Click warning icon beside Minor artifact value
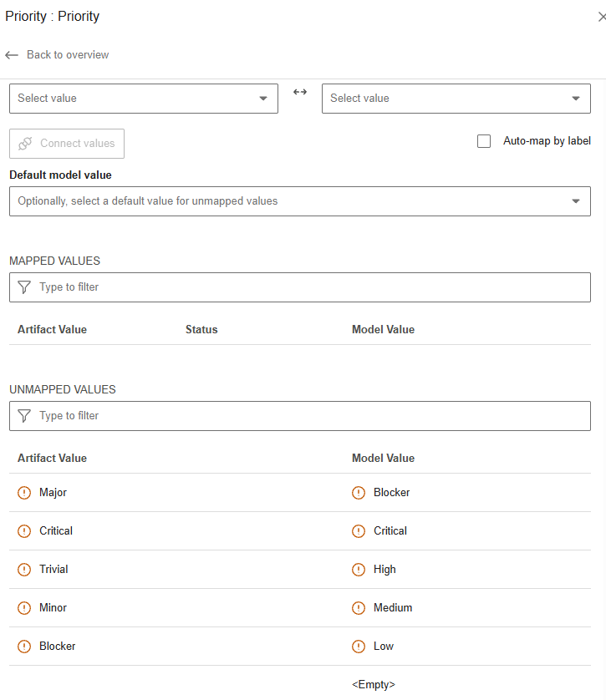Image resolution: width=606 pixels, height=700 pixels. click(x=24, y=608)
